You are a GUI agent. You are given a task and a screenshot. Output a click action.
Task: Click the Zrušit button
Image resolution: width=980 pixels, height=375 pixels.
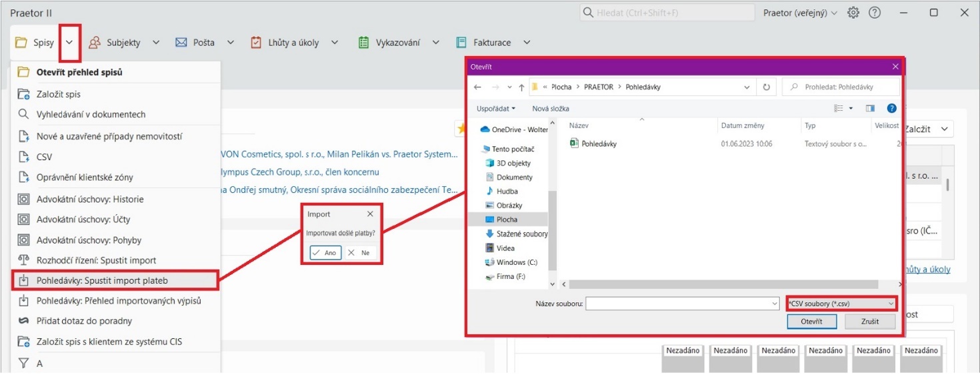[869, 322]
